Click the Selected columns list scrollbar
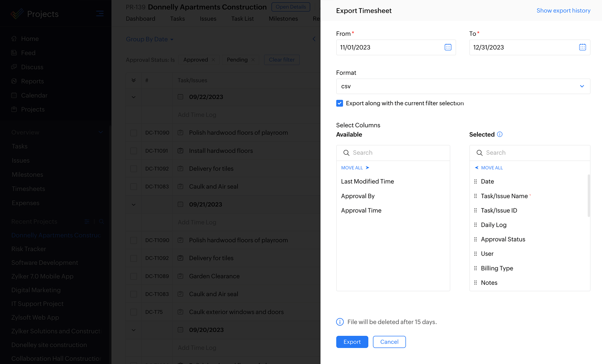 (588, 196)
